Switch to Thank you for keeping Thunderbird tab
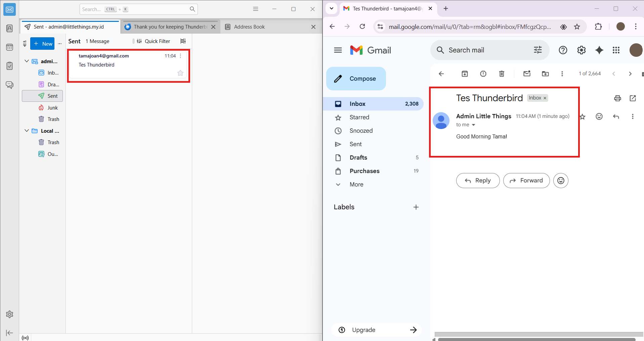 pos(170,27)
